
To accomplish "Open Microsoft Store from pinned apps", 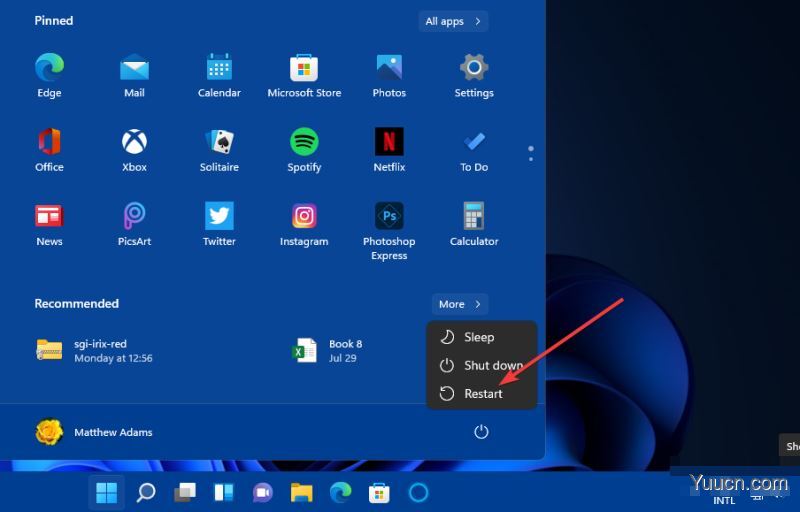I will tap(304, 75).
